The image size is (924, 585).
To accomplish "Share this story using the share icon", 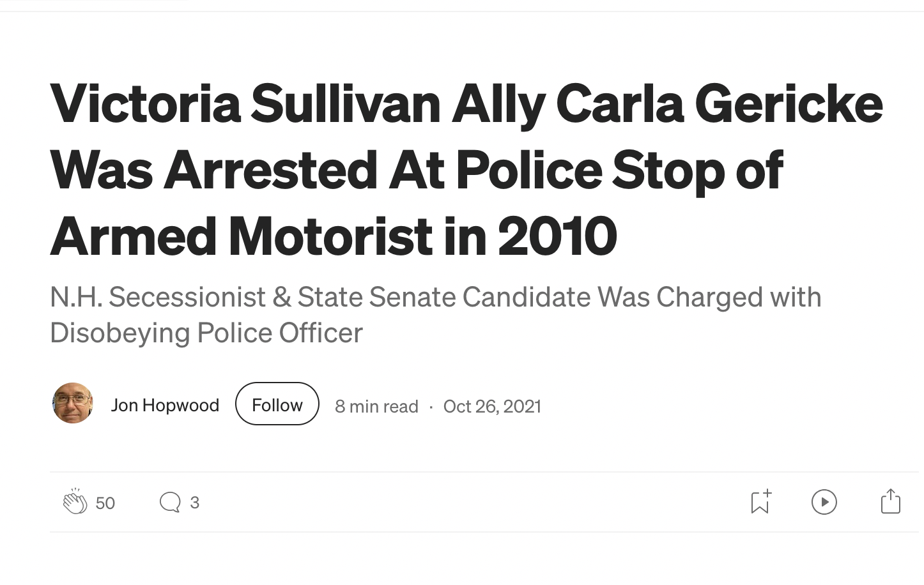I will coord(890,501).
